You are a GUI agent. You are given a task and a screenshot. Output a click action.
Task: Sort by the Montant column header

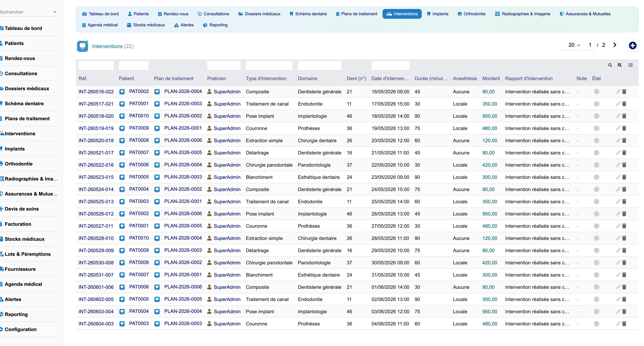(491, 78)
